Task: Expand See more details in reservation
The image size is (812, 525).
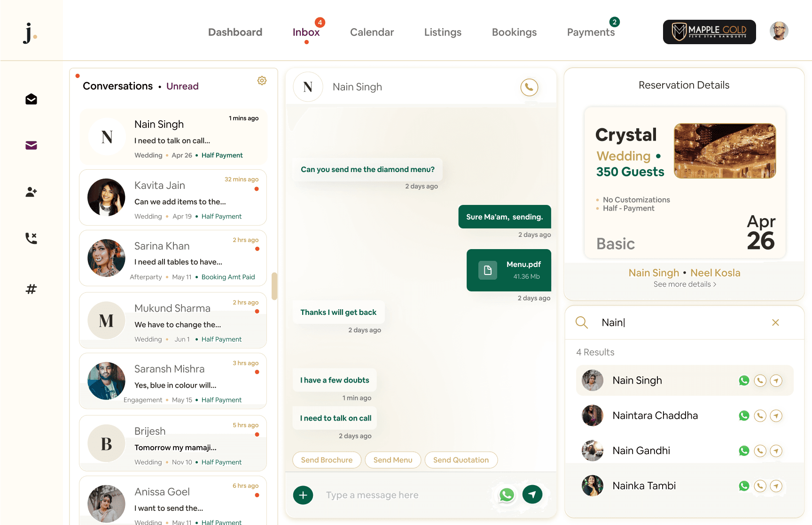Action: tap(684, 284)
